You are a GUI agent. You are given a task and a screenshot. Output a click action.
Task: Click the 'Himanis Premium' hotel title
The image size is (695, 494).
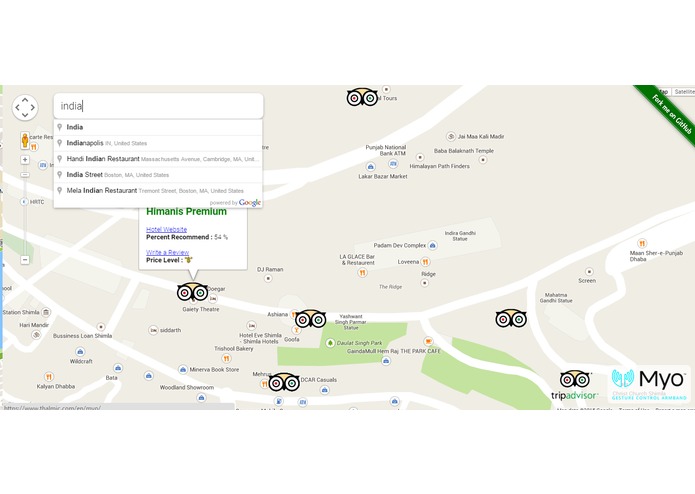point(186,211)
